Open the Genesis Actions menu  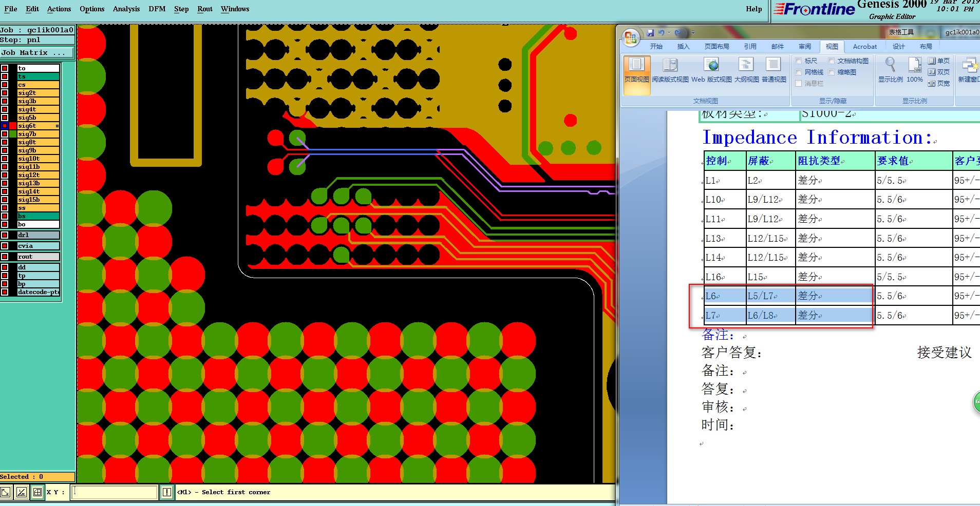[x=59, y=9]
